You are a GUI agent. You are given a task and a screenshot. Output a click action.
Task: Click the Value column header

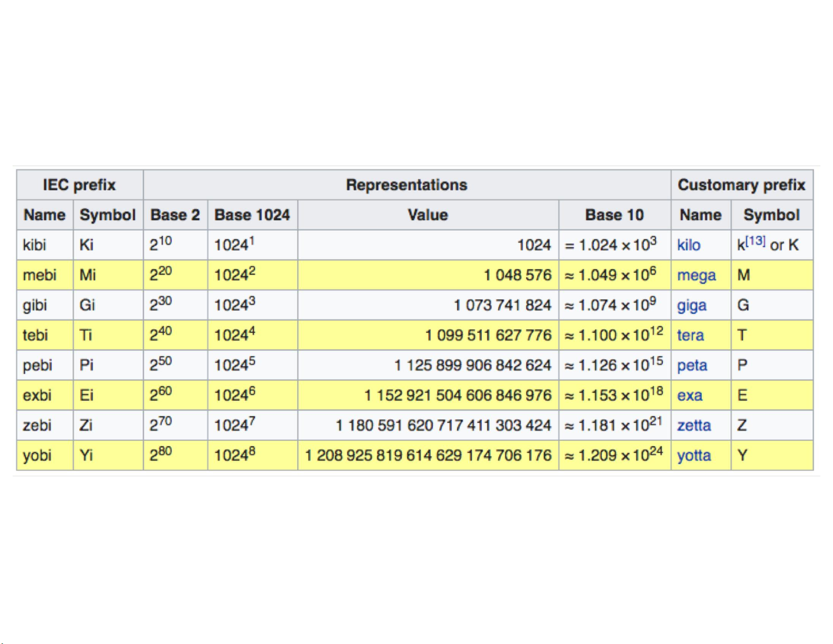pos(428,215)
